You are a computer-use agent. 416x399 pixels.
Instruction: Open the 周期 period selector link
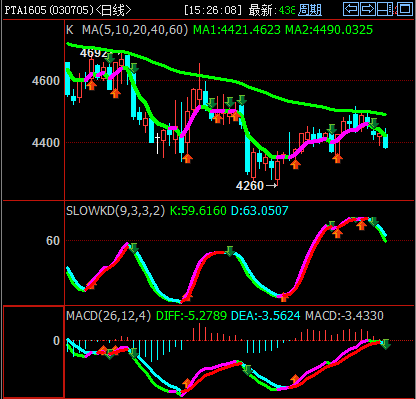(310, 10)
